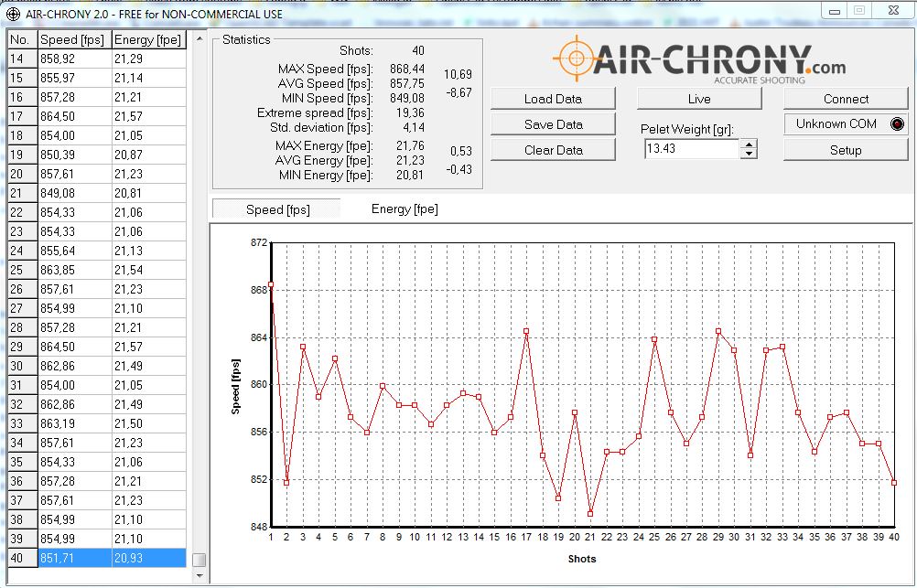Select shot 34 row number cell
Image resolution: width=917 pixels, height=588 pixels.
coord(22,443)
